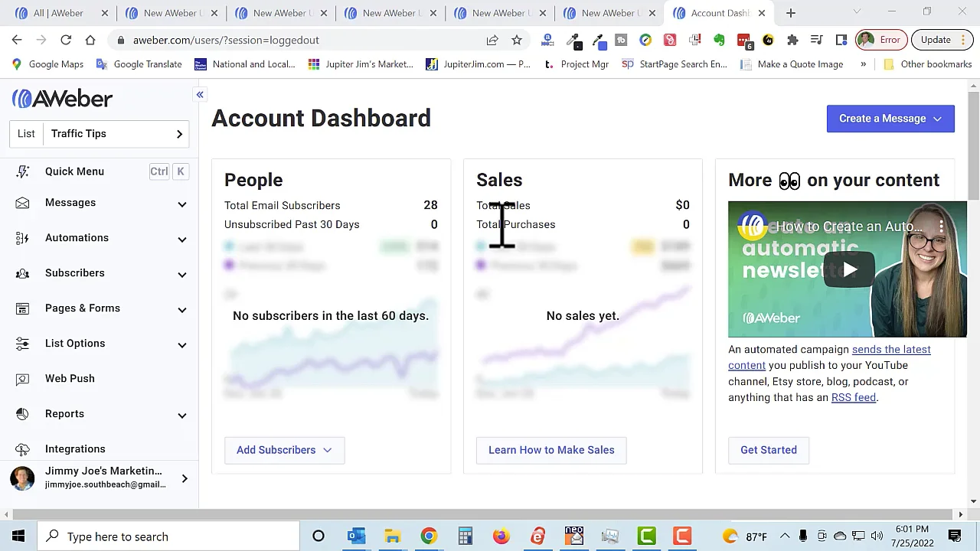Open the Create a Message dropdown button
The height and width of the screenshot is (551, 980).
tap(890, 119)
